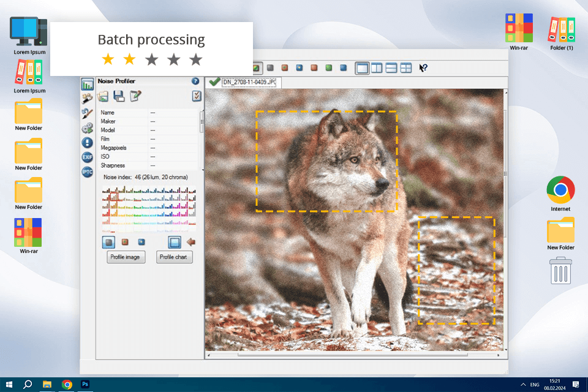Click the noise profile histogram chart
This screenshot has height=392, width=588.
[149, 209]
